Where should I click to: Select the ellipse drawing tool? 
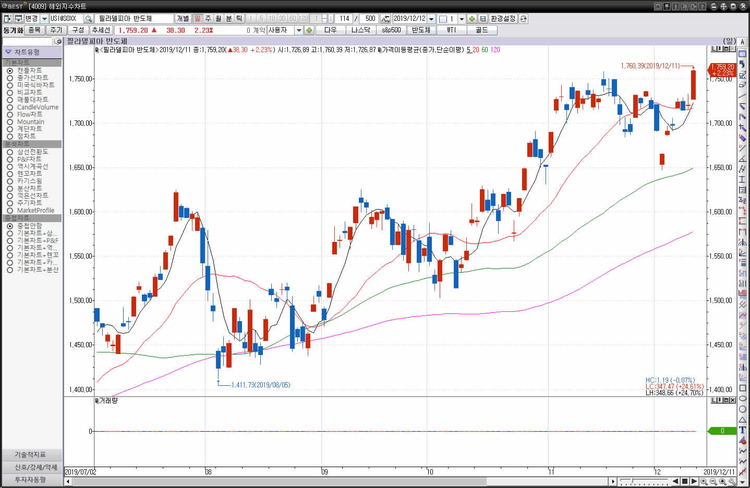(742, 399)
